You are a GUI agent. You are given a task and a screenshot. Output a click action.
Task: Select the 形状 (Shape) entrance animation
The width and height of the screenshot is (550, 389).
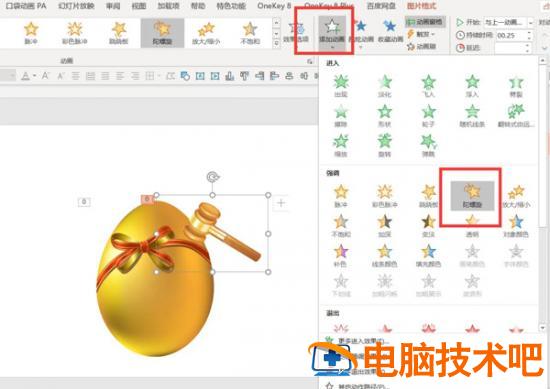click(x=385, y=116)
